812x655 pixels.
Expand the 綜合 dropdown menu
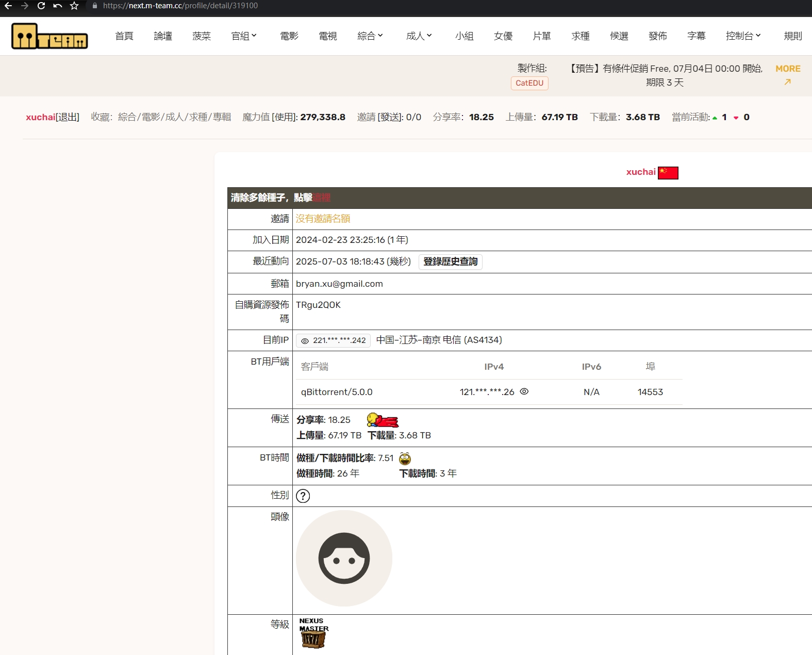pyautogui.click(x=370, y=36)
